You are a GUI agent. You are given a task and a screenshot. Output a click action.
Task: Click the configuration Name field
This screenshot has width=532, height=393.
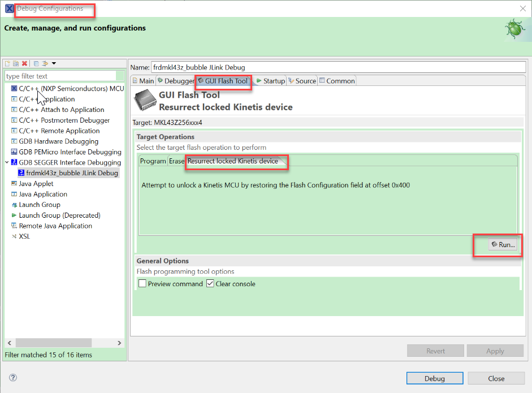(x=338, y=67)
